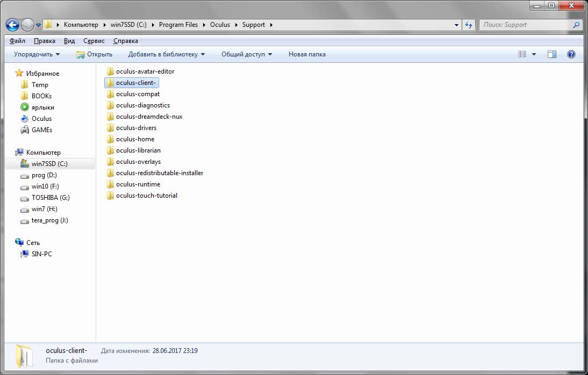Click the 'Новая папка' button

[307, 54]
